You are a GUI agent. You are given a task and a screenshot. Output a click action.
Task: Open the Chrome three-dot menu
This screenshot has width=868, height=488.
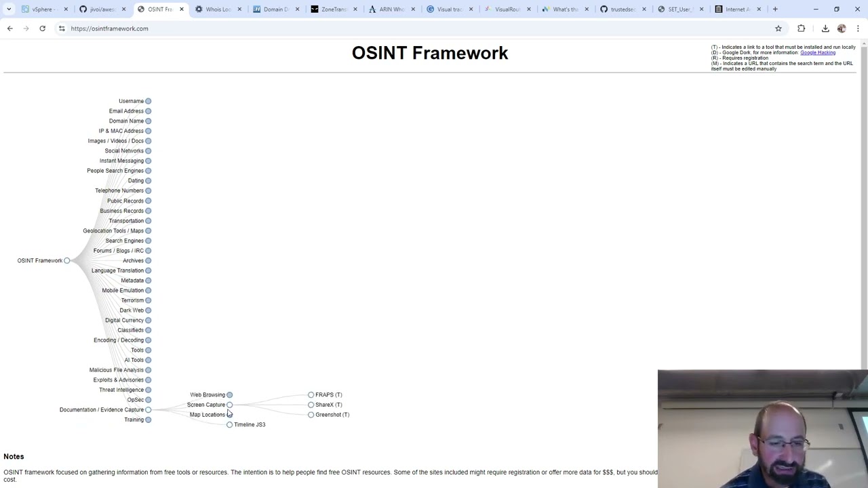click(858, 28)
